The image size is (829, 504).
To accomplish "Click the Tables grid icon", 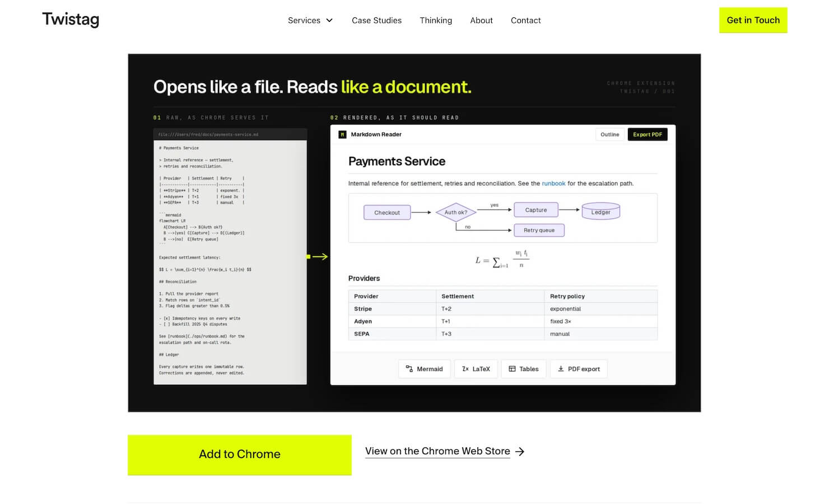I will 512,369.
